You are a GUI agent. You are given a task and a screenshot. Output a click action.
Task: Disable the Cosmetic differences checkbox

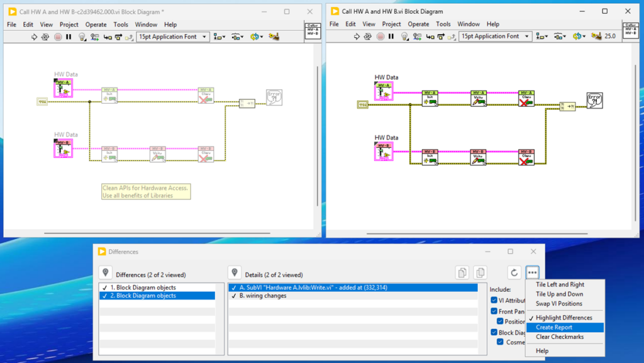tap(500, 342)
